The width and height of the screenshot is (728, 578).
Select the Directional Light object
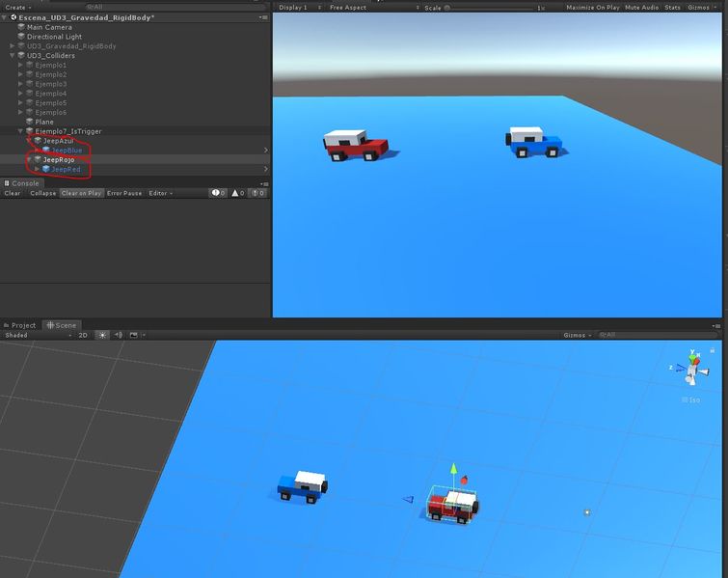54,37
